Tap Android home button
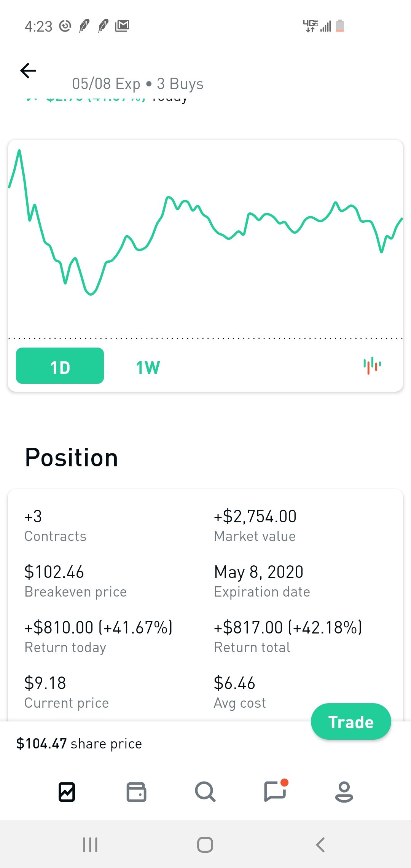This screenshot has height=868, width=411. (x=205, y=845)
